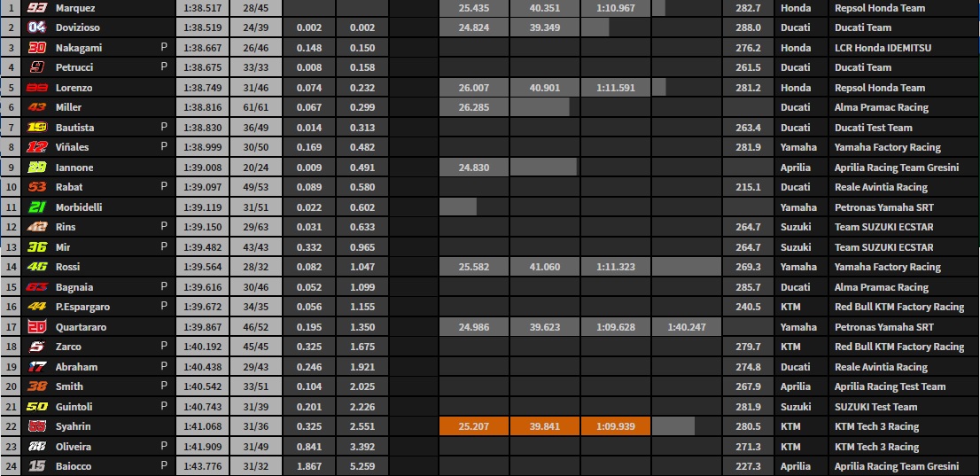
Task: Click Ducati Test Team entry
Action: point(873,128)
